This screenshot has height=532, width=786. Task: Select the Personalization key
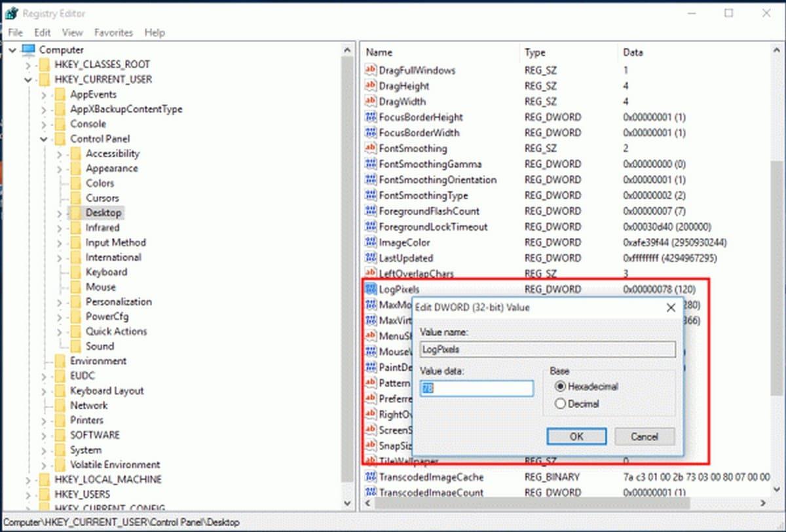[x=119, y=302]
